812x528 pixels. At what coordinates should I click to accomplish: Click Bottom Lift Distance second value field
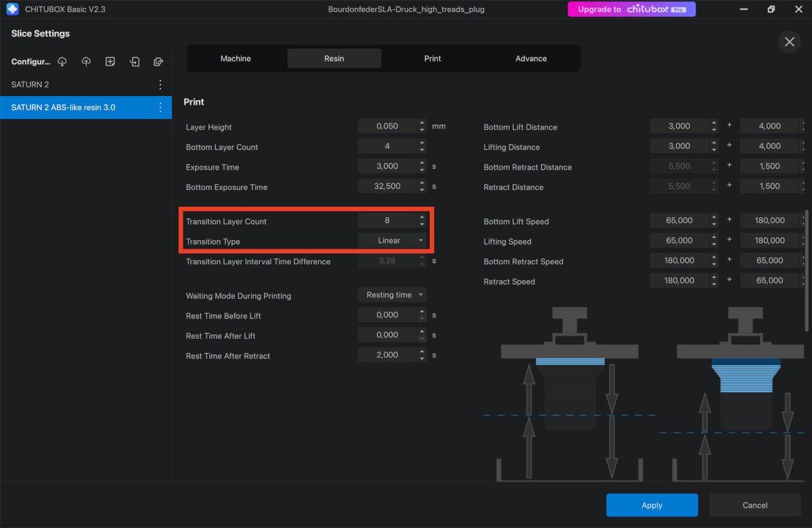click(x=770, y=126)
